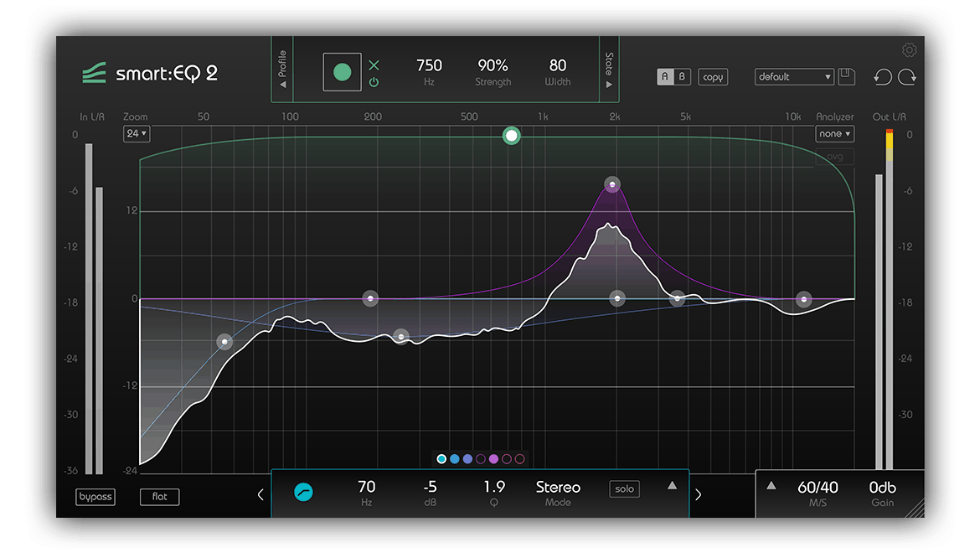Screen dimensions: 980x553
Task: Toggle the avg analyzer button
Action: (835, 157)
